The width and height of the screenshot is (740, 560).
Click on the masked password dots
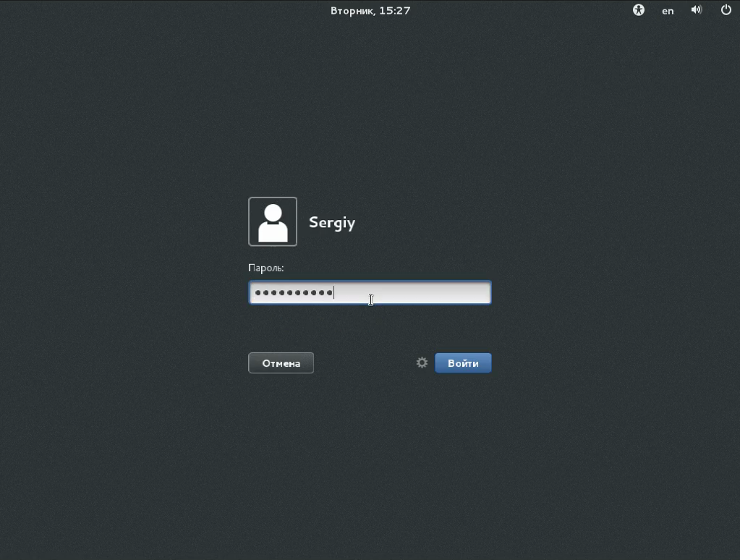(x=293, y=293)
